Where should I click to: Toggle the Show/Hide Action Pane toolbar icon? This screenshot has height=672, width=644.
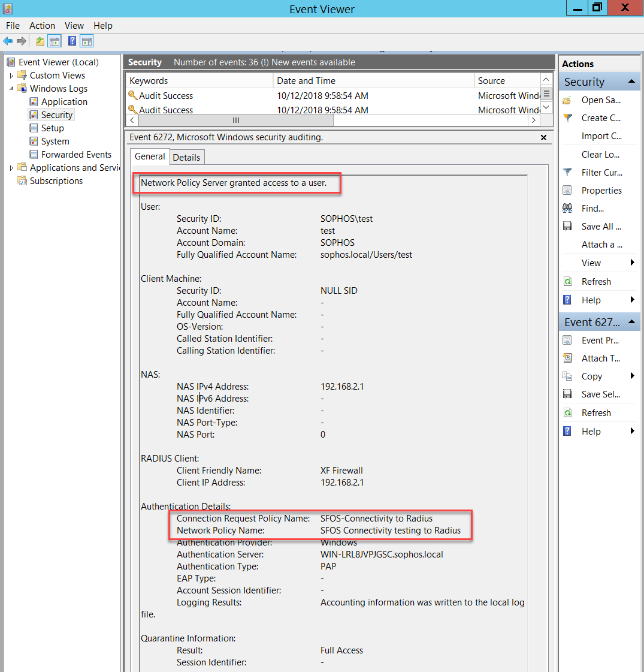click(x=87, y=41)
